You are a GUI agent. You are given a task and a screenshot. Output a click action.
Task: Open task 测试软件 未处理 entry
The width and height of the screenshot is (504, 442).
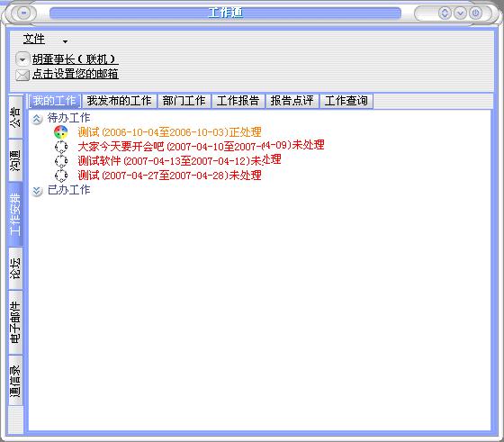(179, 160)
